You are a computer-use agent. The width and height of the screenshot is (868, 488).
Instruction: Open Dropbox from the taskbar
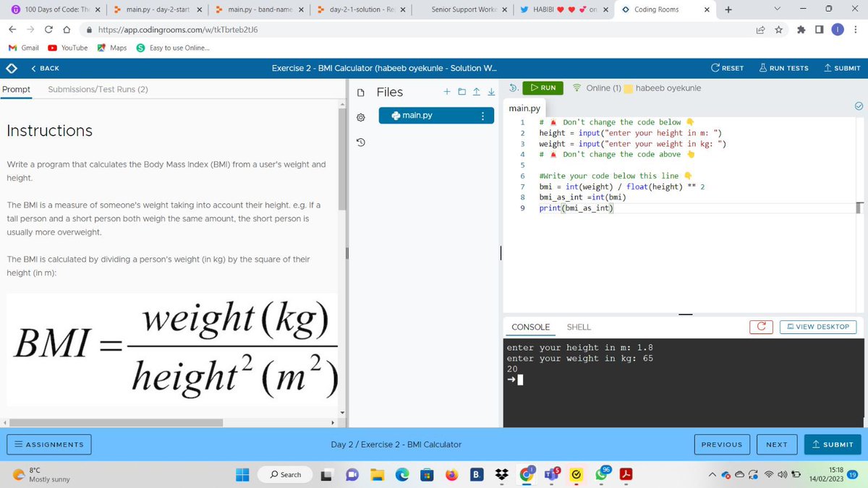point(501,474)
